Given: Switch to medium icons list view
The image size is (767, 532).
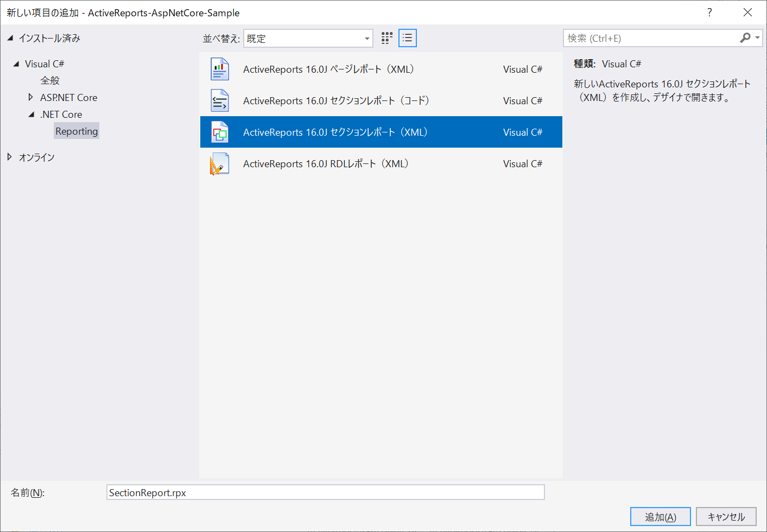Looking at the screenshot, I should (x=408, y=38).
